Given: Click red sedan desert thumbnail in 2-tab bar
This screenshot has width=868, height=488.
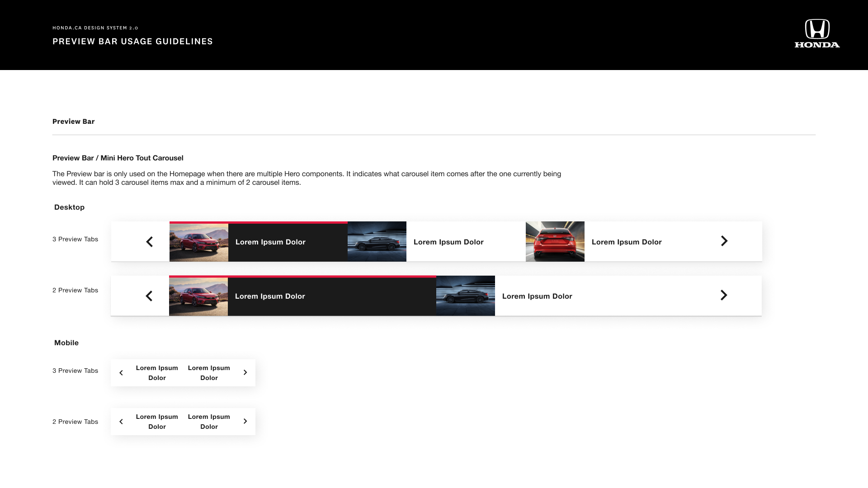Looking at the screenshot, I should pos(198,296).
